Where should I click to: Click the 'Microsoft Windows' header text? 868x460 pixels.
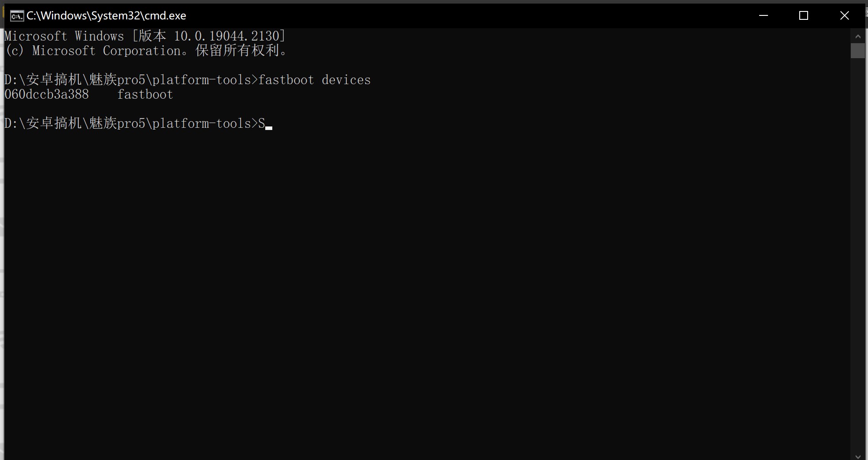click(x=64, y=36)
